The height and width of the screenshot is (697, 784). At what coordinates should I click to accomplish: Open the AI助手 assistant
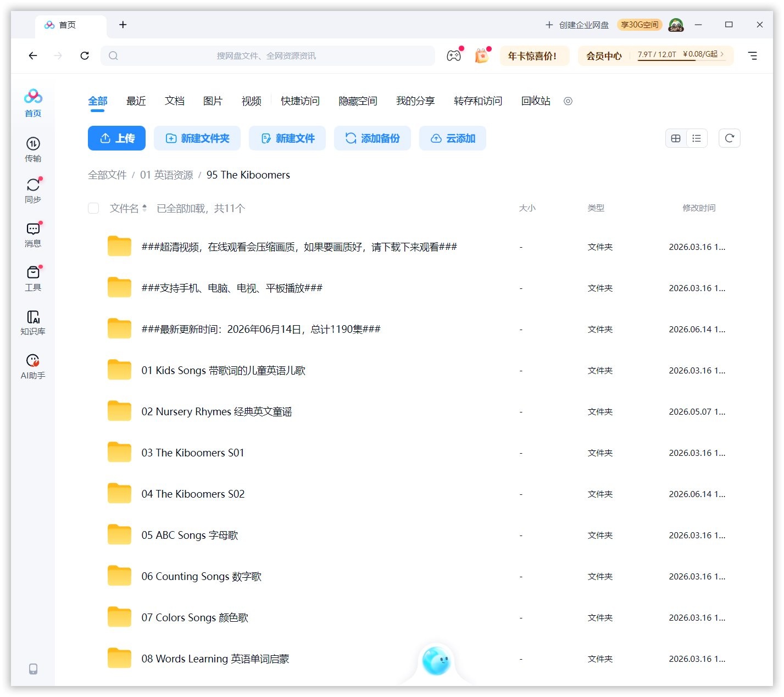[x=33, y=366]
